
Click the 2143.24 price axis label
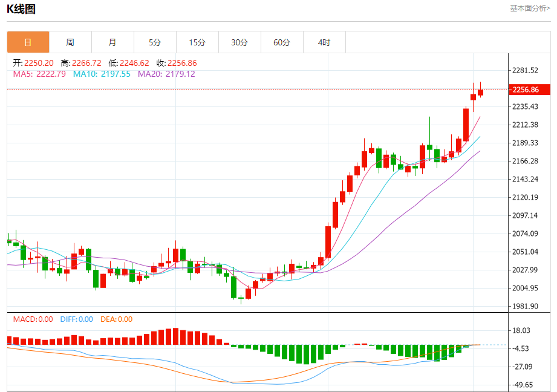coord(525,179)
